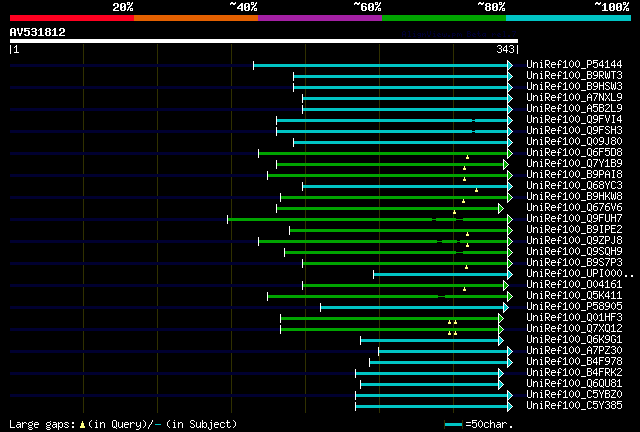Select the UniRef100_C5Y385 label
The width and height of the screenshot is (640, 432).
pyautogui.click(x=574, y=406)
